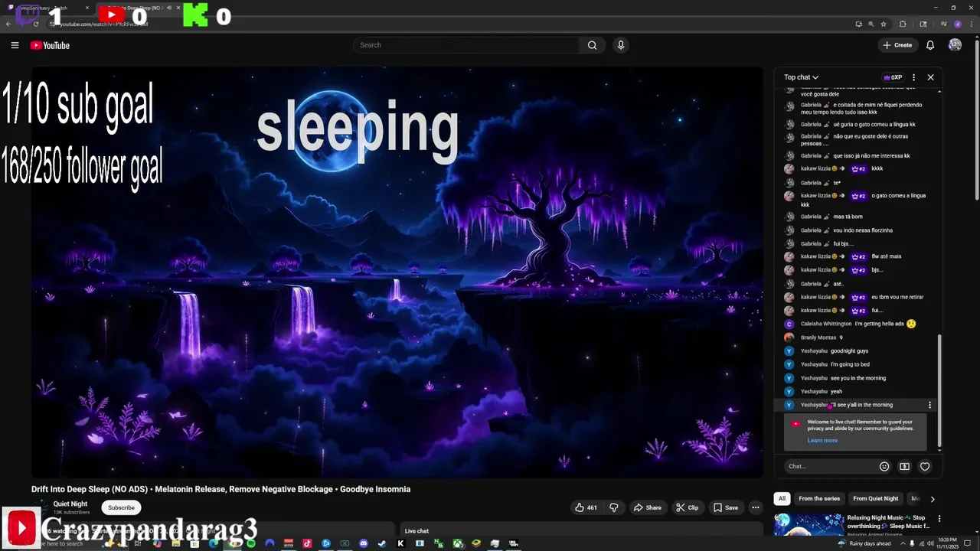Click the video player area
This screenshot has height=551, width=980.
click(397, 272)
